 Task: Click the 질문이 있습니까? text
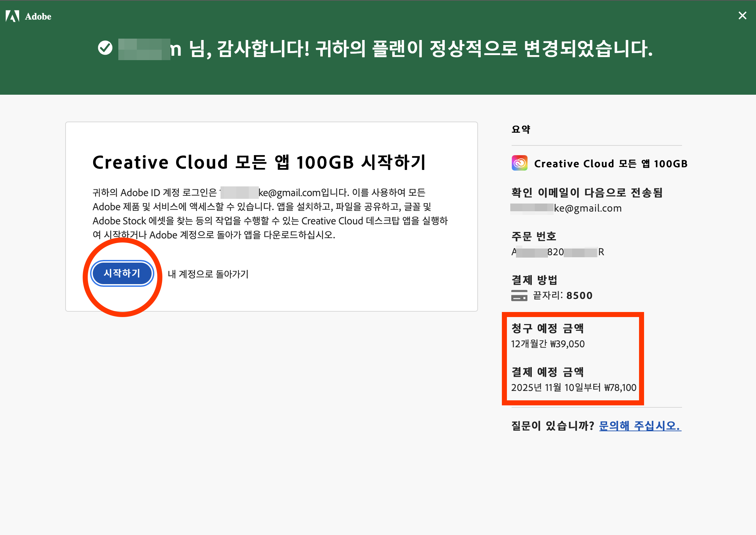[553, 426]
